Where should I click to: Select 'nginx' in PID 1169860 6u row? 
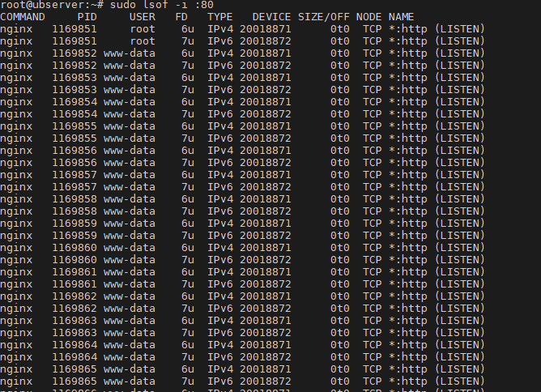(16, 248)
